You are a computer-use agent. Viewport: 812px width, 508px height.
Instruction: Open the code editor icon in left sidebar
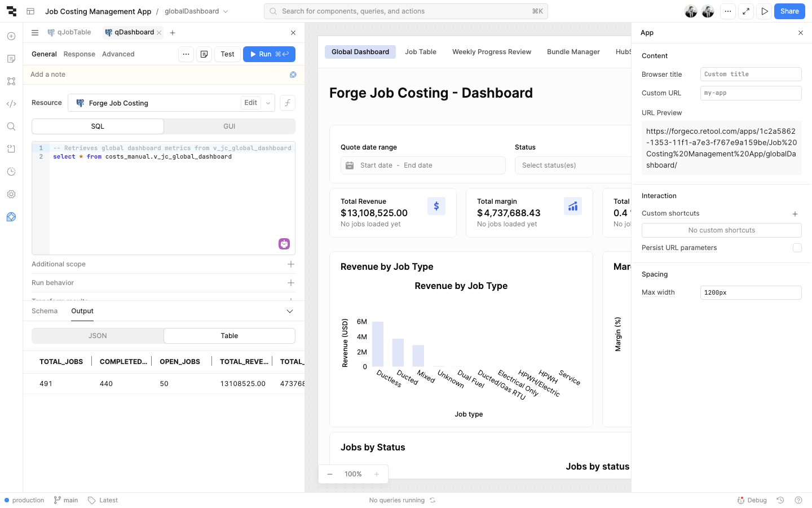[11, 104]
